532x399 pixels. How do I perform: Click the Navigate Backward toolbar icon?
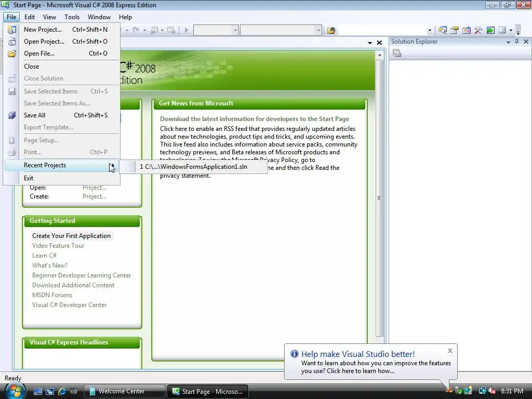point(154,30)
